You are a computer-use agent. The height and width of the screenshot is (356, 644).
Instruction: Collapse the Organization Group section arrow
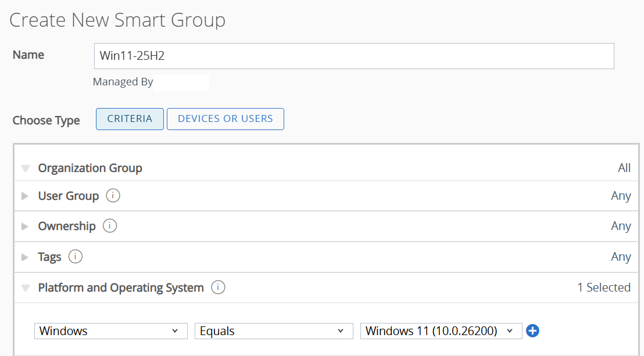[25, 168]
